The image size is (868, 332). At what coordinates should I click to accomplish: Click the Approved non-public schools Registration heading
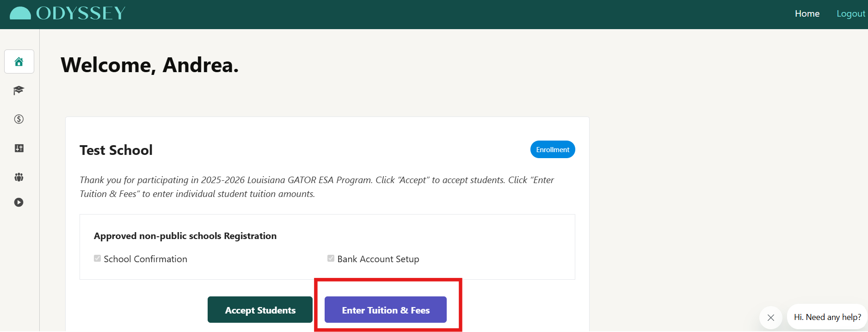(x=185, y=236)
